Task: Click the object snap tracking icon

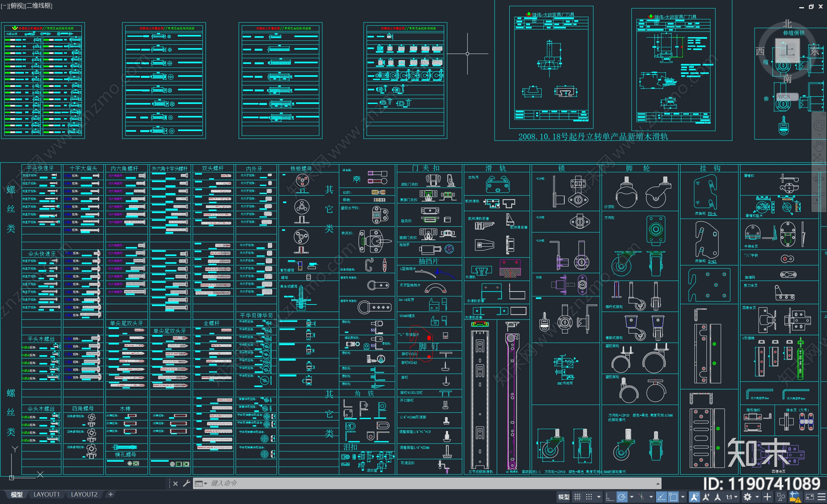Action: tap(661, 497)
